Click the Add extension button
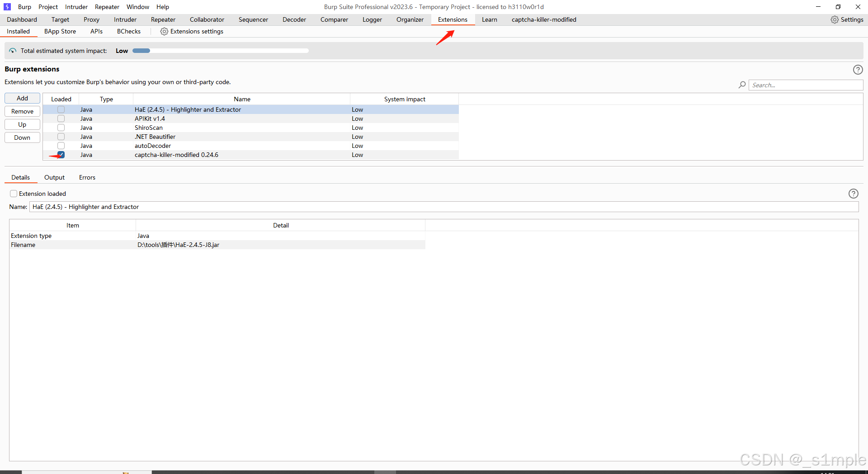 pos(22,98)
